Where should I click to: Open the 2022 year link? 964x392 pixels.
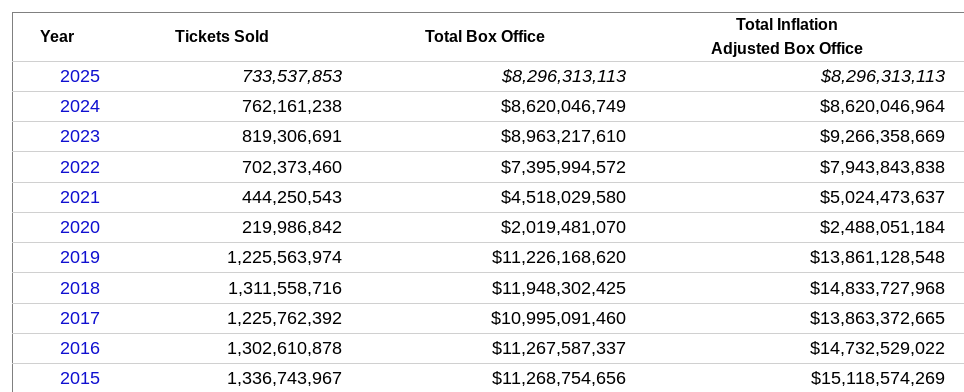click(x=79, y=167)
